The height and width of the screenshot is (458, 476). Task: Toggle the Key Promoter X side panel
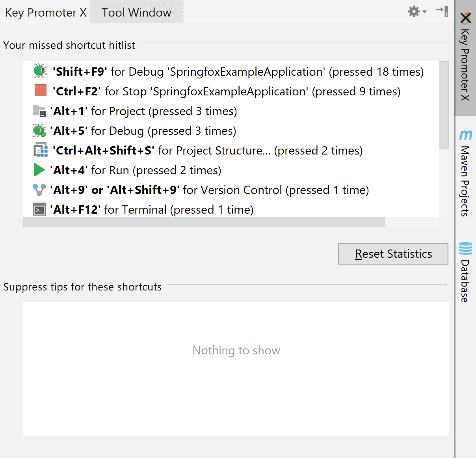[x=465, y=58]
